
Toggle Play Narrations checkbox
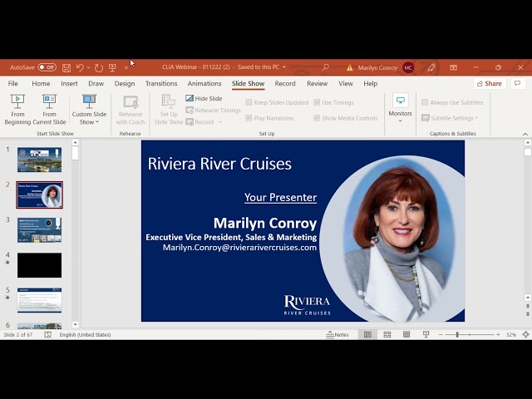(x=269, y=118)
